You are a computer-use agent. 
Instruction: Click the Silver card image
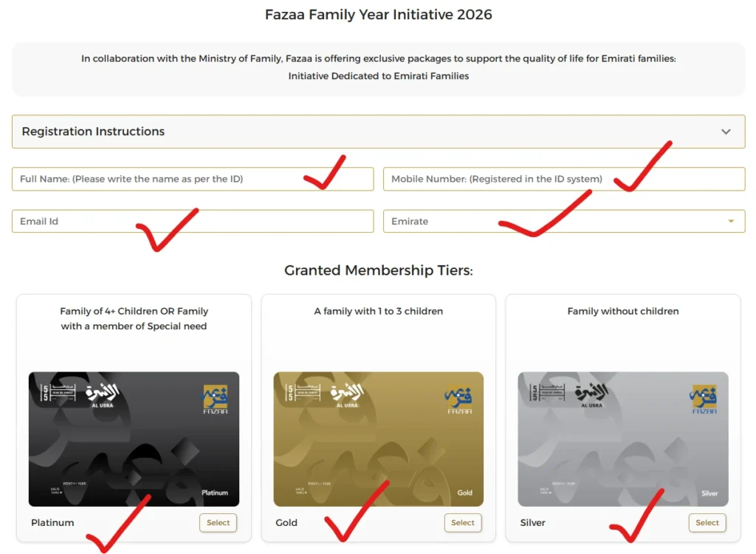coord(622,440)
